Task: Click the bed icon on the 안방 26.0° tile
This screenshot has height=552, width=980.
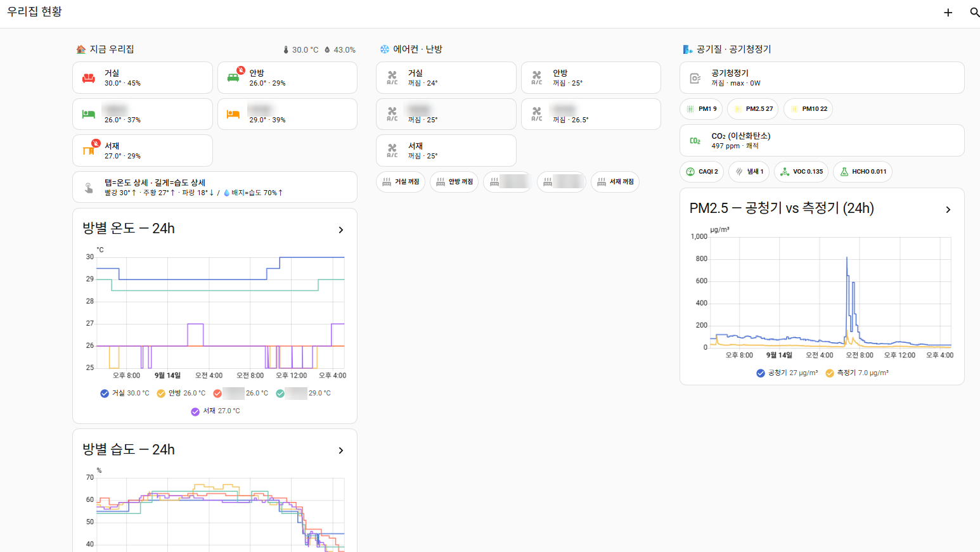Action: [x=234, y=77]
